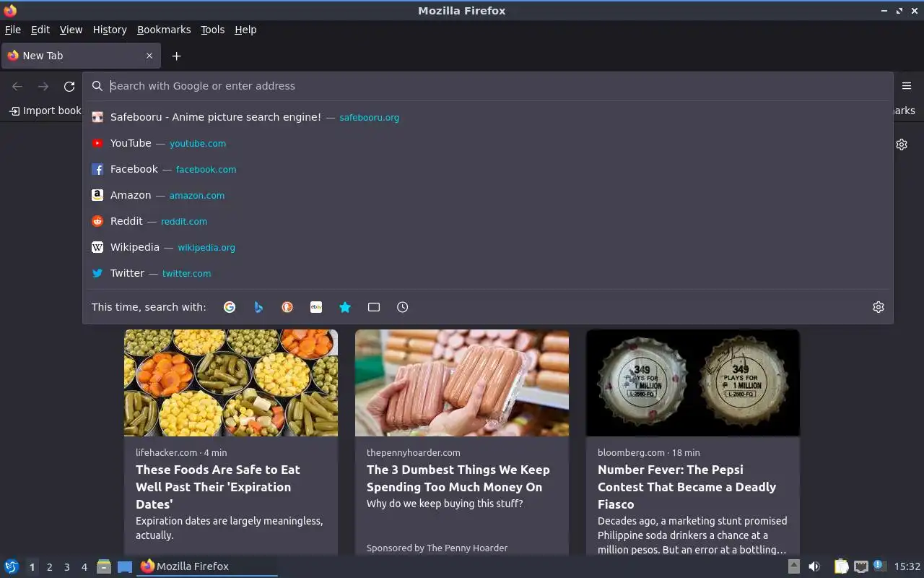
Task: Switch to workspace 1
Action: [x=32, y=567]
